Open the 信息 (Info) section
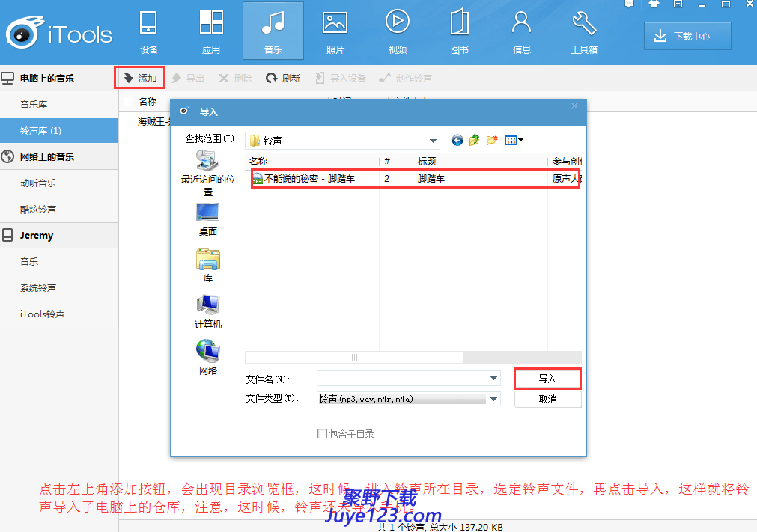Screen dimensions: 757x532 pyautogui.click(x=521, y=32)
